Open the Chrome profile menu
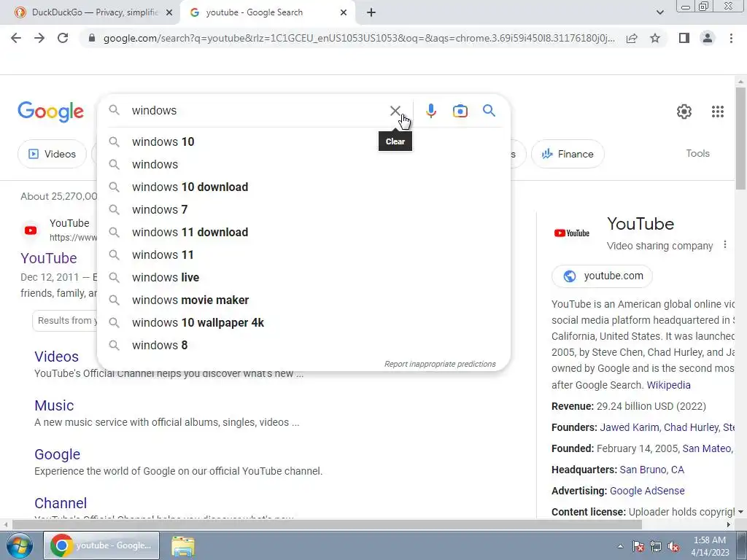This screenshot has width=747, height=560. point(708,38)
